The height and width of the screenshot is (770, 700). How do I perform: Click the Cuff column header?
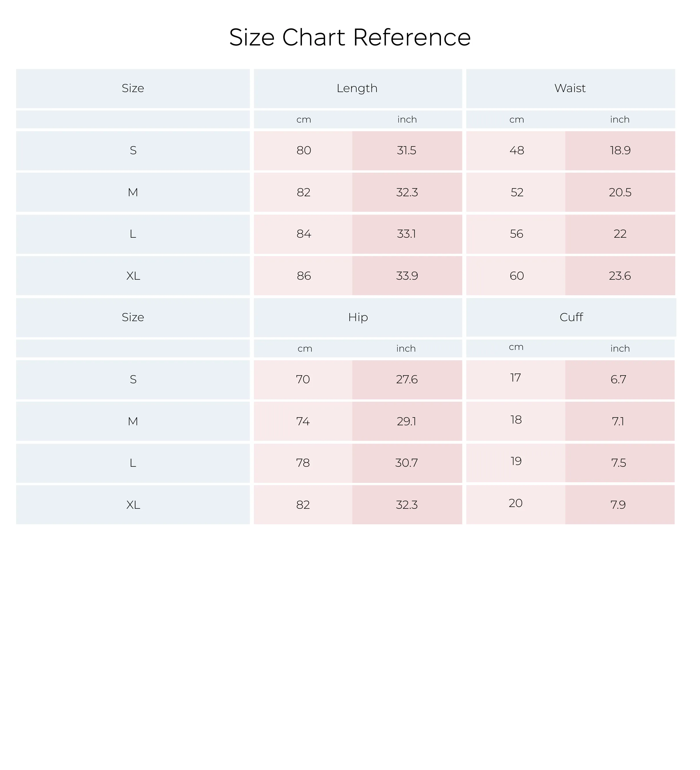click(571, 317)
